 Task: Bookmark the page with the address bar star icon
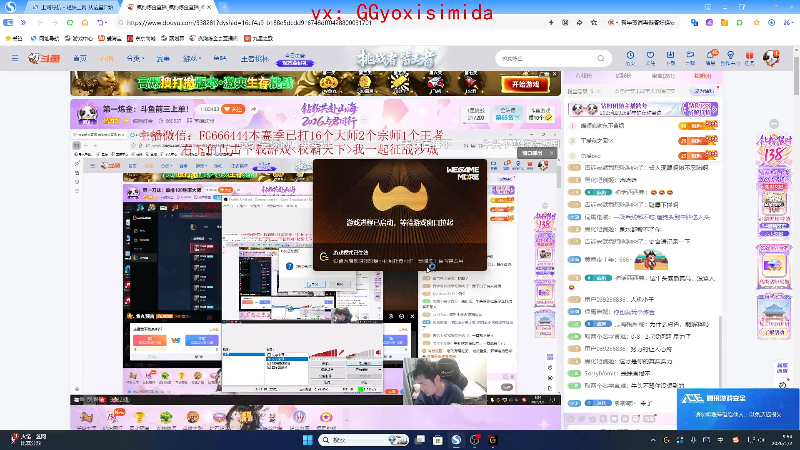tap(594, 22)
